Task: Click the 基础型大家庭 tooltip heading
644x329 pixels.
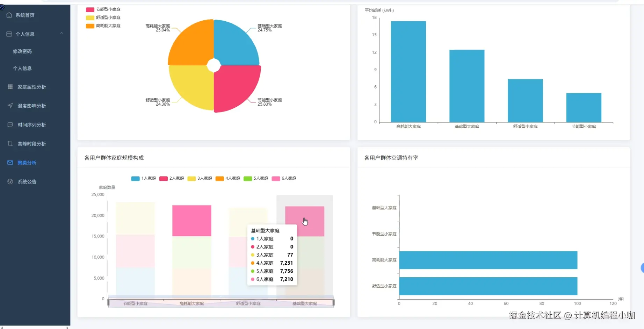Action: pyautogui.click(x=265, y=231)
